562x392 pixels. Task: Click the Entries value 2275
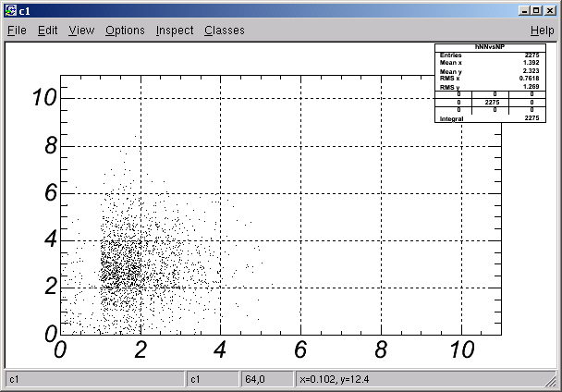[x=531, y=55]
